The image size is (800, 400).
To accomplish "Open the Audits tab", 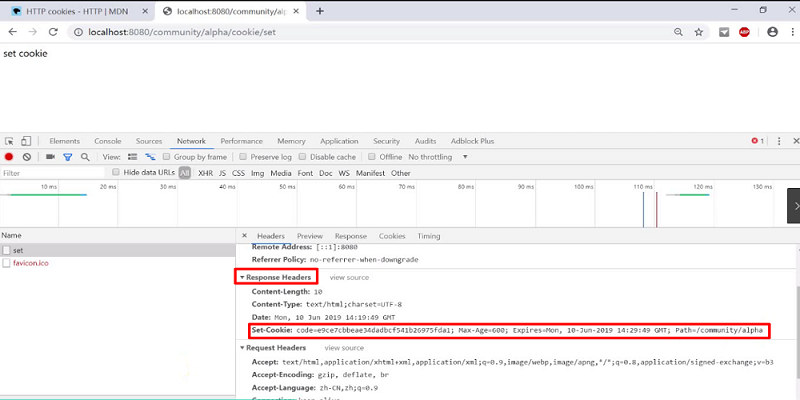I will pyautogui.click(x=426, y=141).
